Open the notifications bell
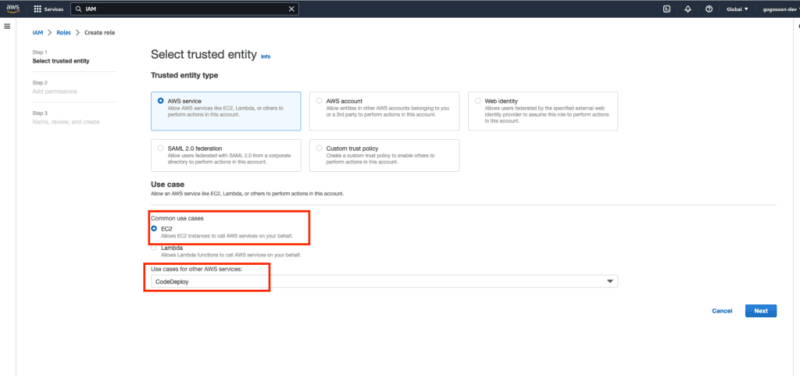Screen dimensions: 800x376 [688, 9]
